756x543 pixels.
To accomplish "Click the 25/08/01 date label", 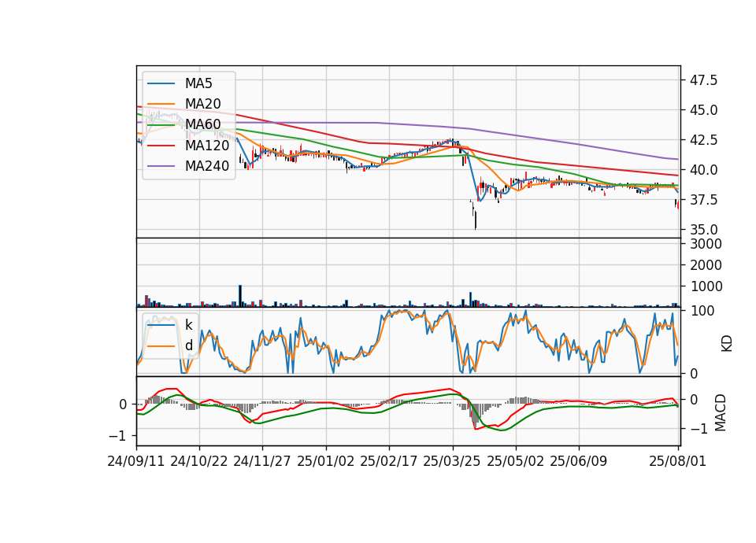I will pos(678,461).
